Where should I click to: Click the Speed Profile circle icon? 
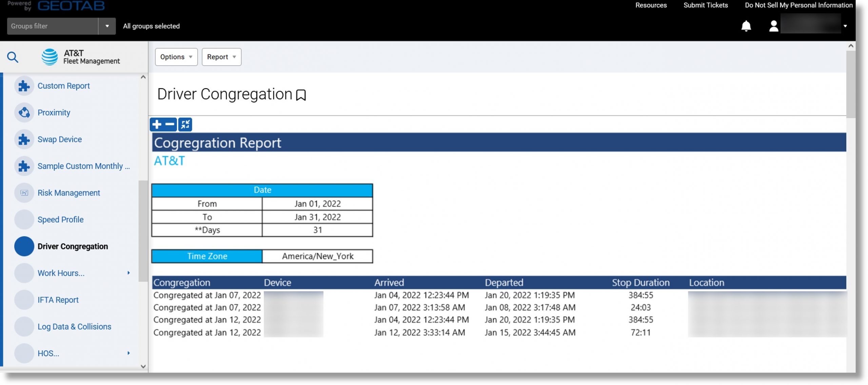(24, 220)
